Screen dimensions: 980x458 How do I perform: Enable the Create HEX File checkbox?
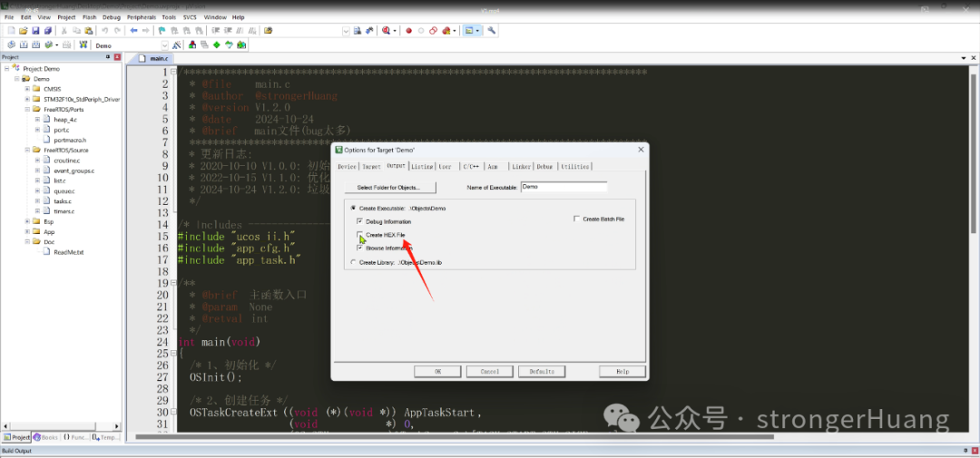(x=359, y=235)
